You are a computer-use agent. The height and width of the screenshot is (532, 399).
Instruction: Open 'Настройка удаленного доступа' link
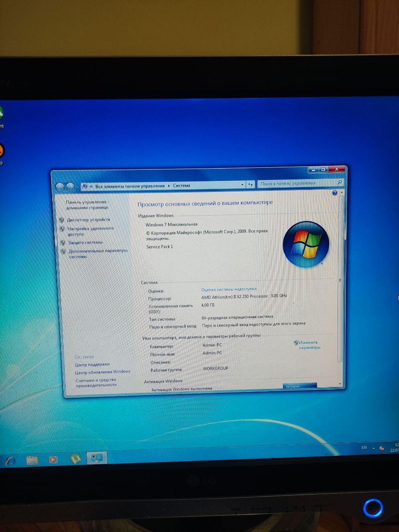[91, 231]
